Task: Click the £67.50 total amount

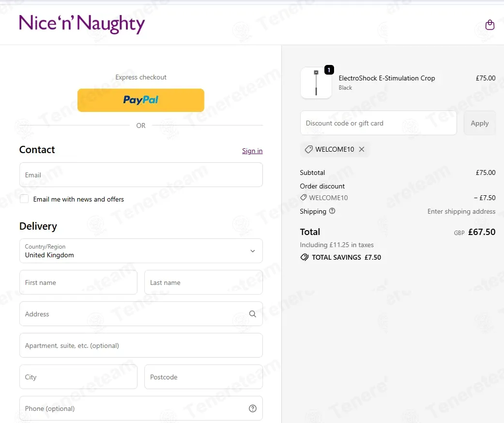Action: point(482,232)
